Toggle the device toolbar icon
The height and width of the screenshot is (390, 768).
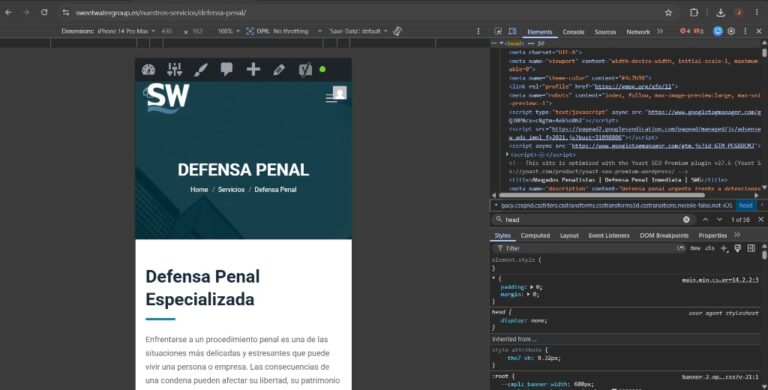[x=512, y=31]
